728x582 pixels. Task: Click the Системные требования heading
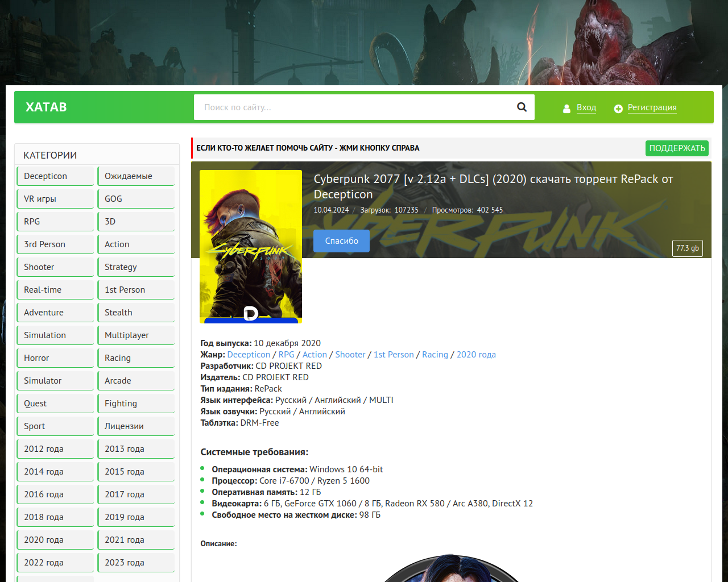[x=254, y=452]
